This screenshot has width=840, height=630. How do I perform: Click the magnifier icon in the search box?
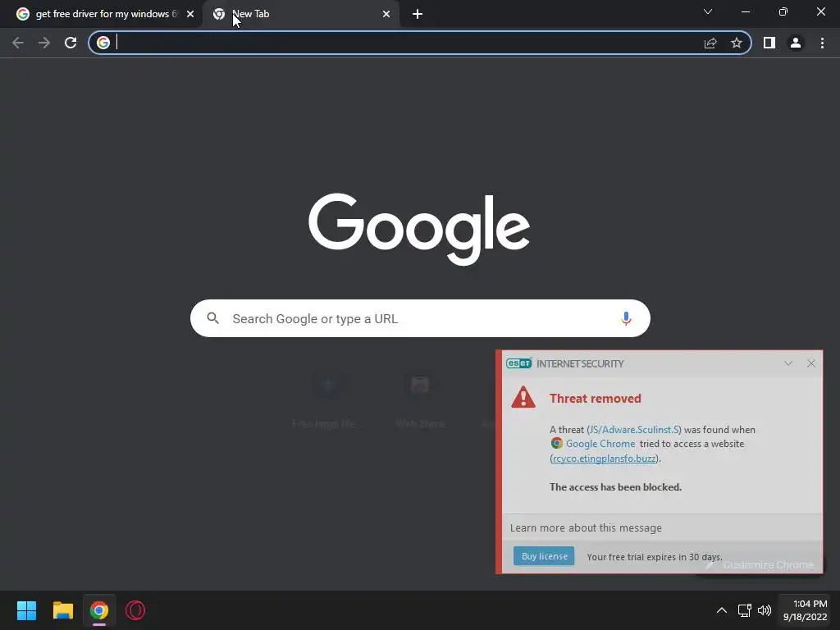[x=212, y=319]
